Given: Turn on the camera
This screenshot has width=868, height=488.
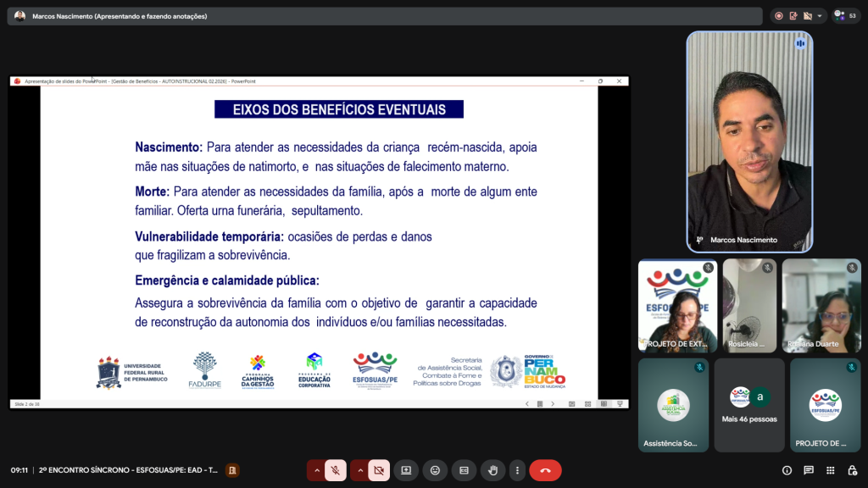Looking at the screenshot, I should point(379,470).
